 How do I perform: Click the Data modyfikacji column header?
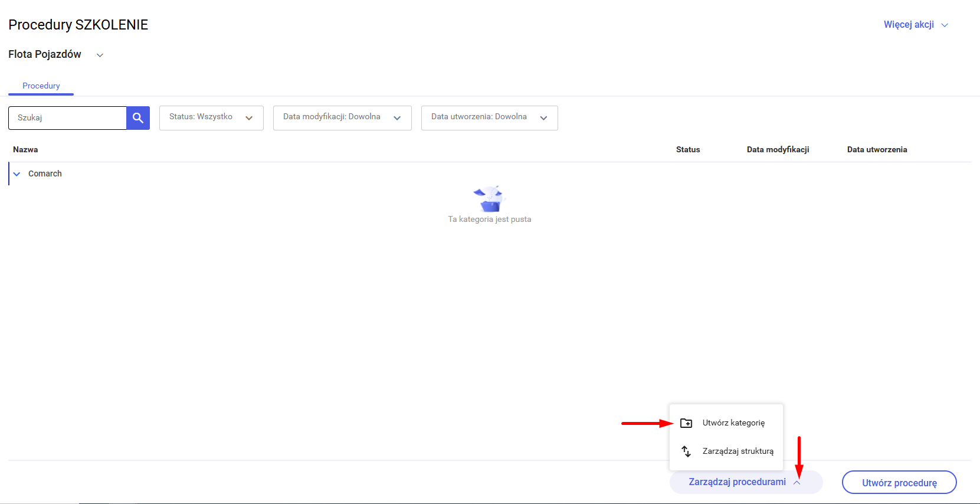pyautogui.click(x=778, y=150)
